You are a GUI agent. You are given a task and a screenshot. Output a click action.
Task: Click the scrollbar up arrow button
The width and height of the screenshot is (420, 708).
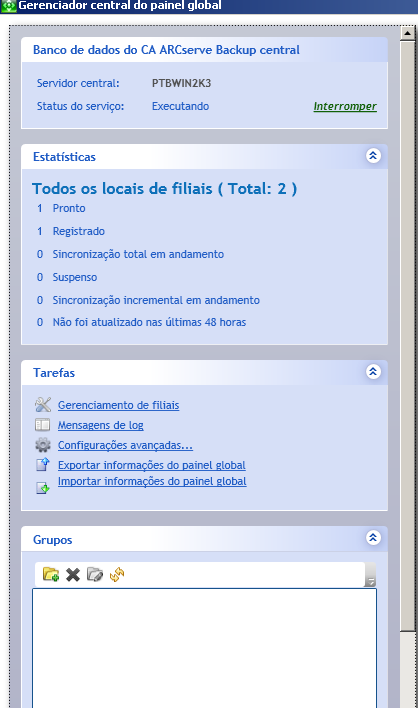click(408, 33)
